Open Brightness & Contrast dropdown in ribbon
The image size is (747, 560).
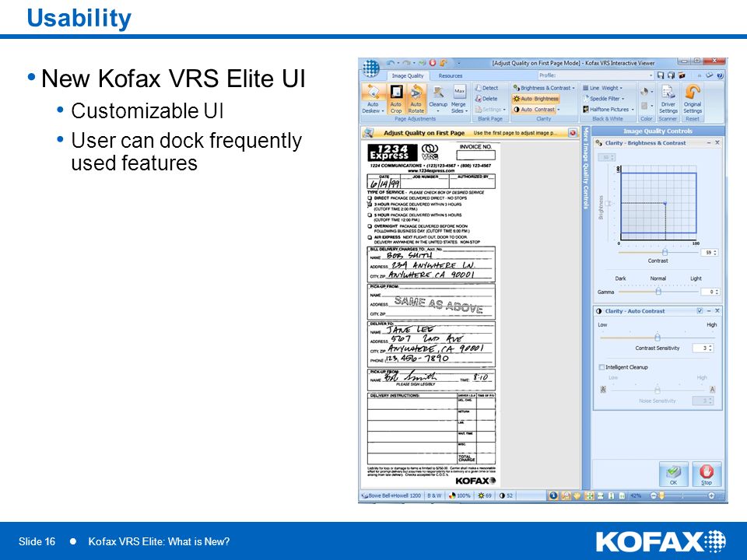(x=544, y=88)
